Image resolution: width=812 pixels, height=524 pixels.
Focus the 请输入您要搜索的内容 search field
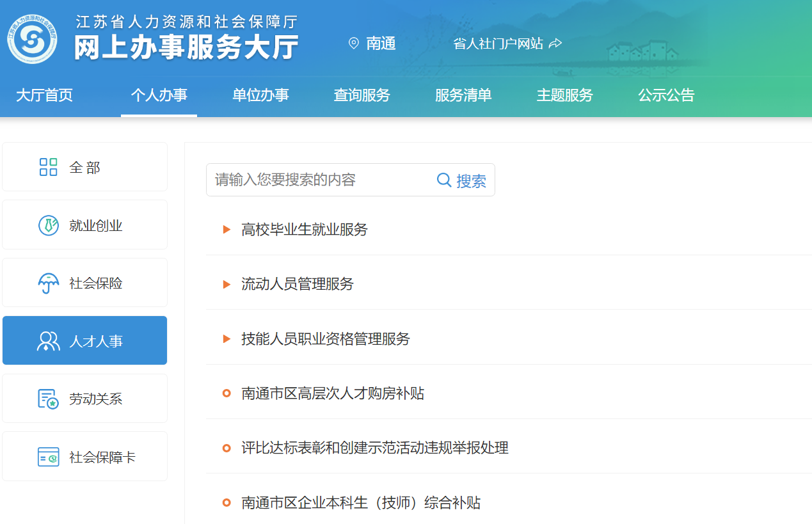coord(320,180)
